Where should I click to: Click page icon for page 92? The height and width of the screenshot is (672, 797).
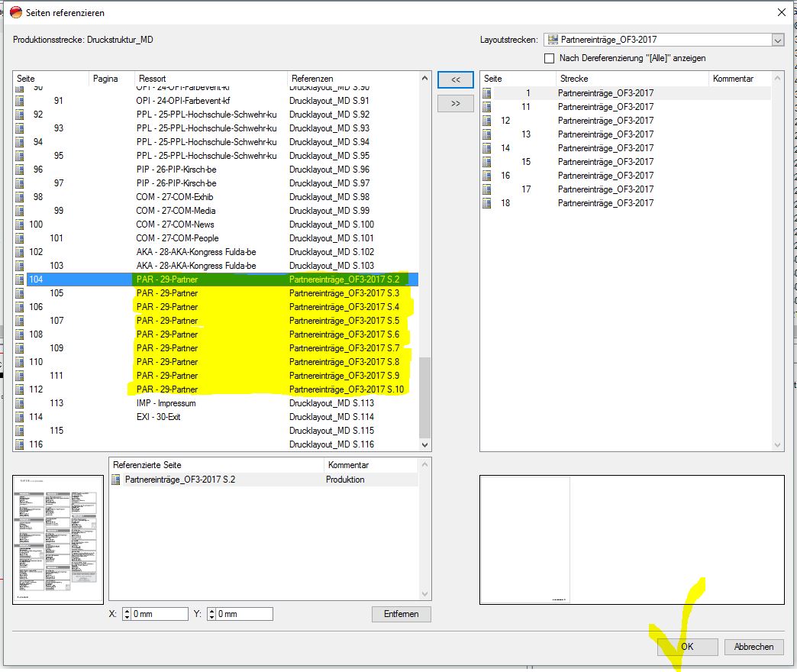[20, 115]
